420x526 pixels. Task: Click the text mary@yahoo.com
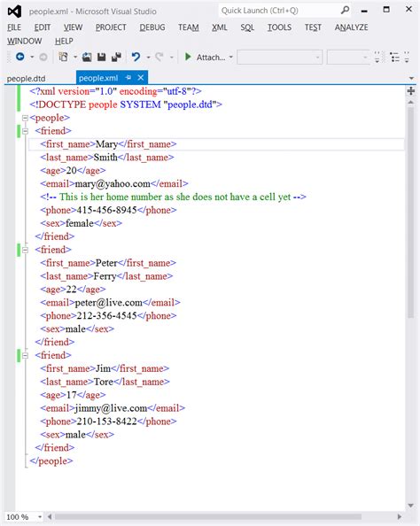point(113,184)
